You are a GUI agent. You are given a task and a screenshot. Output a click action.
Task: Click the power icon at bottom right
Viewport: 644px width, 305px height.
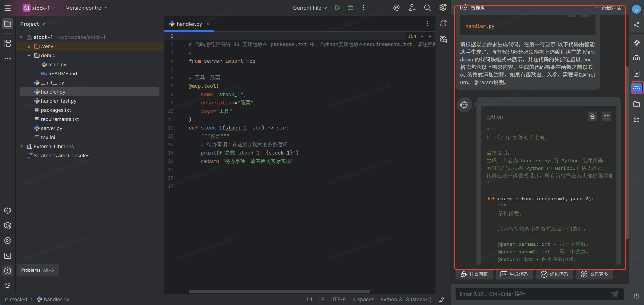tap(636, 296)
